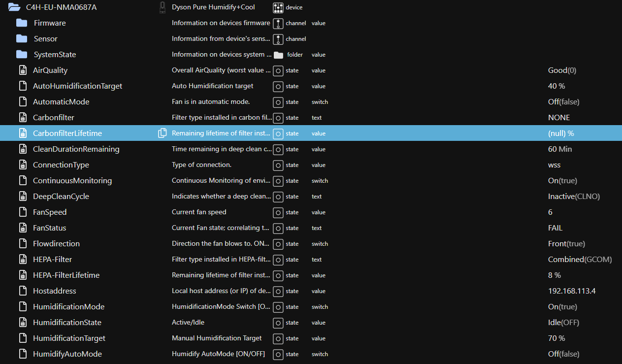Click the Carbonfilter locked file icon
The height and width of the screenshot is (364, 622).
click(23, 118)
